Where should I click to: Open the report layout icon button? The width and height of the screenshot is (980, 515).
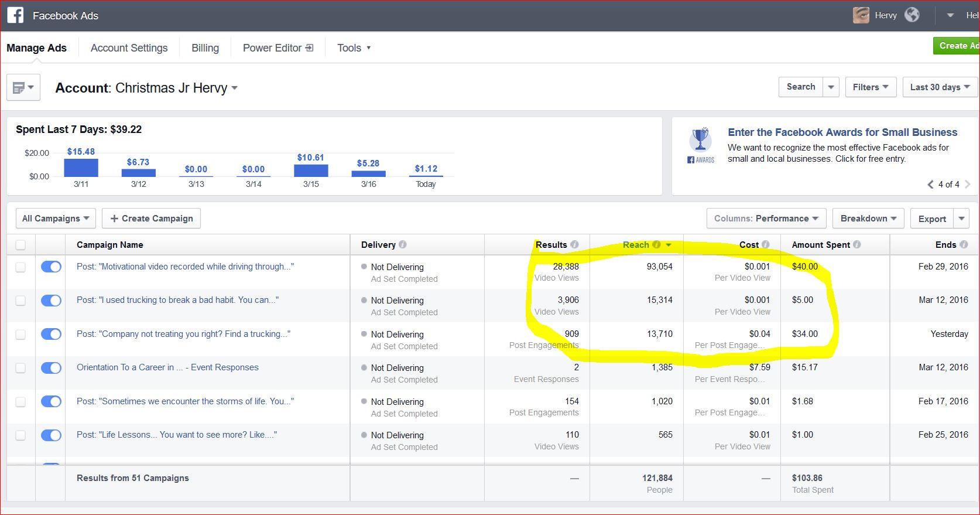(23, 88)
